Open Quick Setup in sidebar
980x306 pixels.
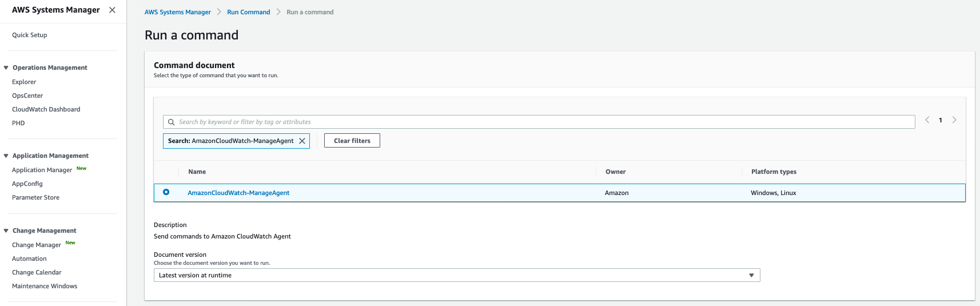(x=30, y=35)
